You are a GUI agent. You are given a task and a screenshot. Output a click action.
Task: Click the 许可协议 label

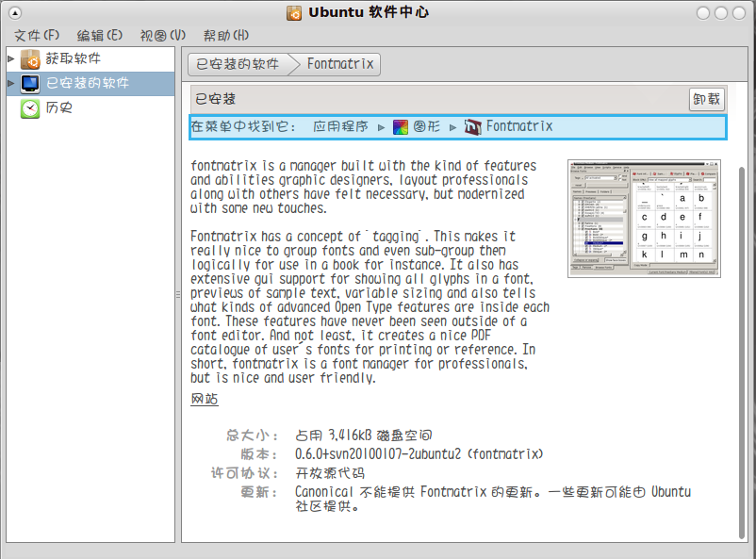(244, 473)
